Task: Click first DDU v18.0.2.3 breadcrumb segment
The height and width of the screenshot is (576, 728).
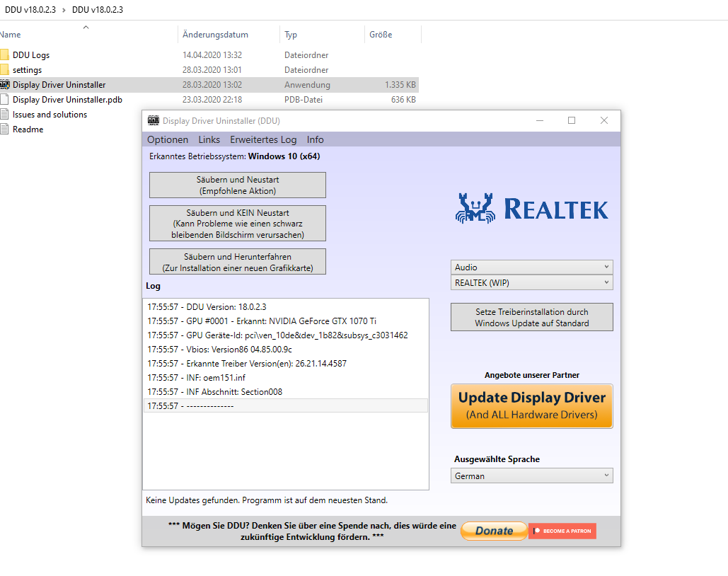Action: click(x=30, y=10)
